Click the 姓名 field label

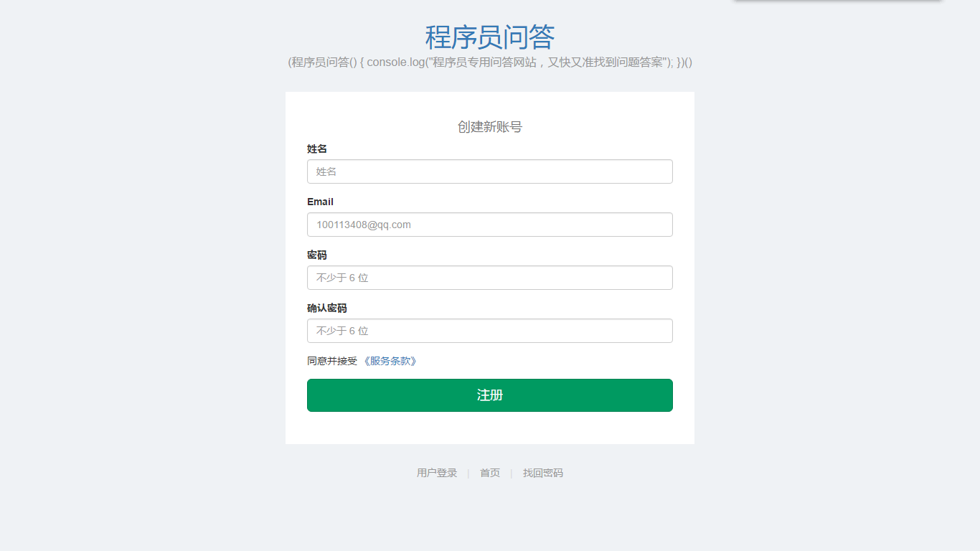pos(317,149)
